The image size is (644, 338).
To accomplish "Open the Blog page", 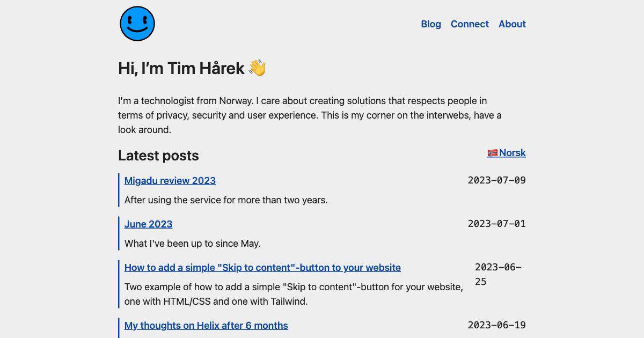I will click(431, 24).
